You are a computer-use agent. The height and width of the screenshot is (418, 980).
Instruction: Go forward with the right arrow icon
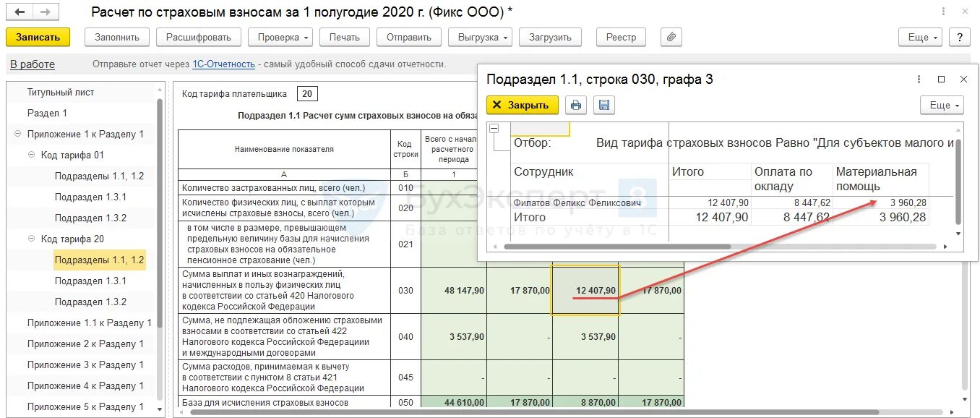[x=45, y=12]
